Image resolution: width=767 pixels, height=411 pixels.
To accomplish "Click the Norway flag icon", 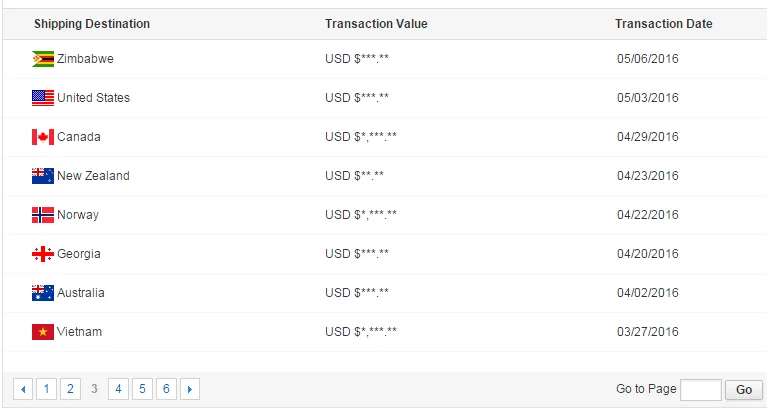I will point(43,215).
